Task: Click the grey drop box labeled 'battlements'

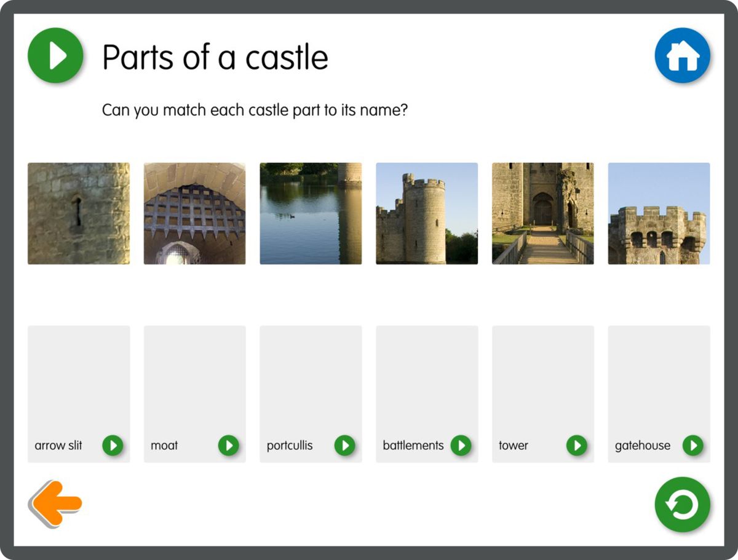Action: coord(427,394)
